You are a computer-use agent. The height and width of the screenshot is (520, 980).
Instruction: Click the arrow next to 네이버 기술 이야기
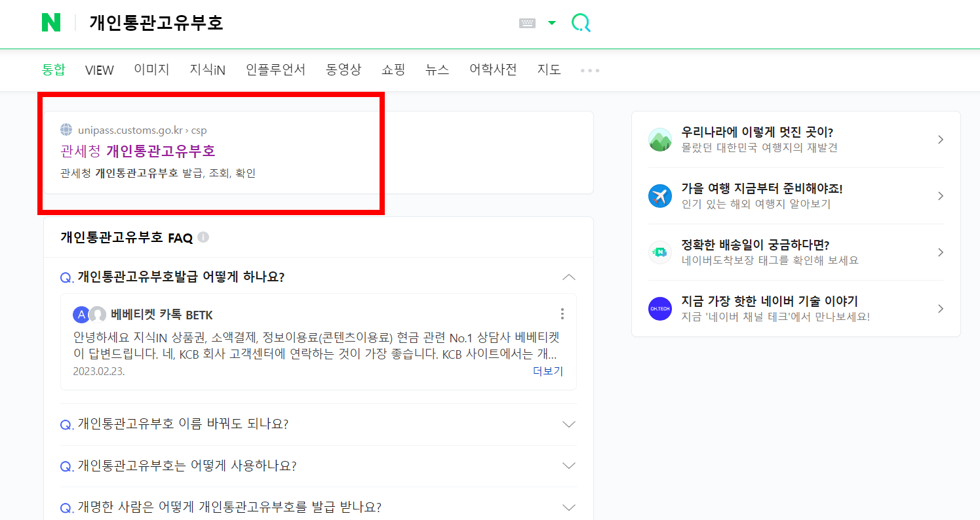click(941, 309)
